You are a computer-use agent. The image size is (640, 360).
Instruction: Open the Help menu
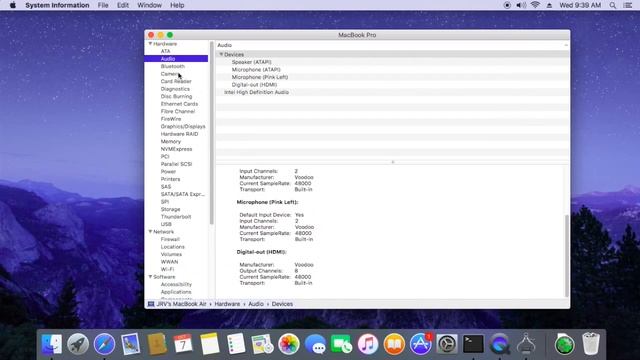point(177,5)
